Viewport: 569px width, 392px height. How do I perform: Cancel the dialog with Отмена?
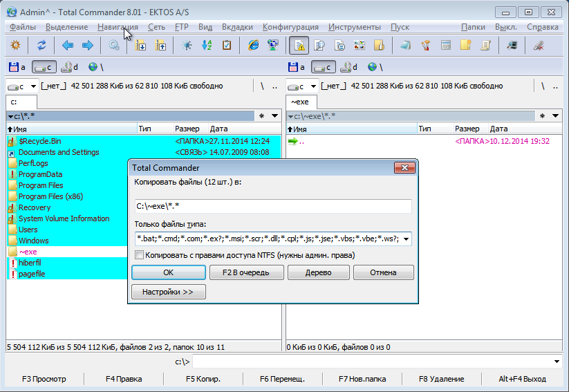point(383,272)
